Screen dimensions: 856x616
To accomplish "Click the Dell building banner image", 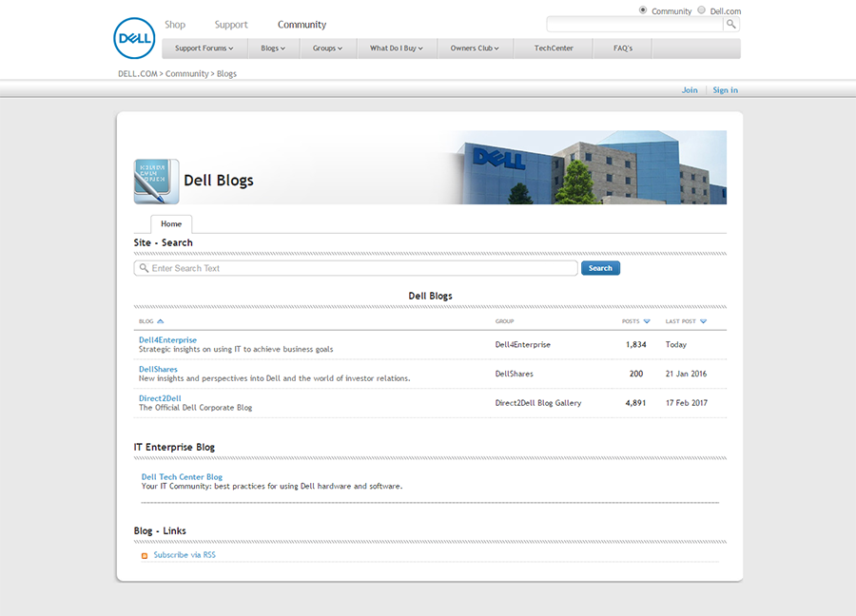I will (585, 167).
